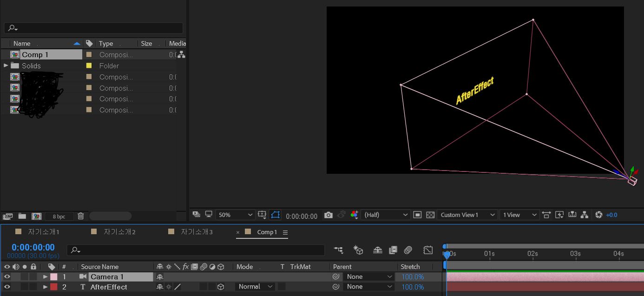
Task: Switch to the 자기소개2 timeline tab
Action: [x=120, y=232]
